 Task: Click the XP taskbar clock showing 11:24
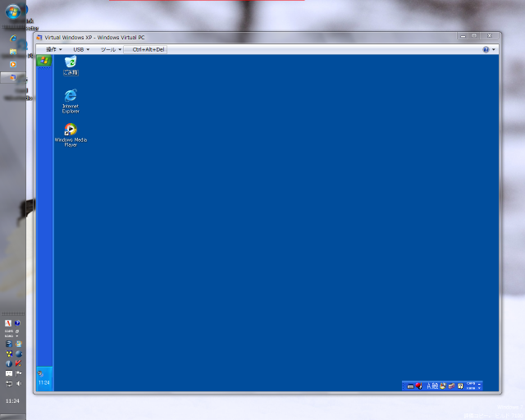click(43, 383)
